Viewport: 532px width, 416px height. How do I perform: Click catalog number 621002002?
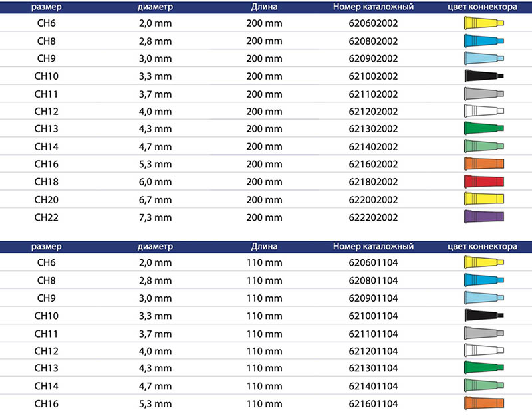(373, 76)
